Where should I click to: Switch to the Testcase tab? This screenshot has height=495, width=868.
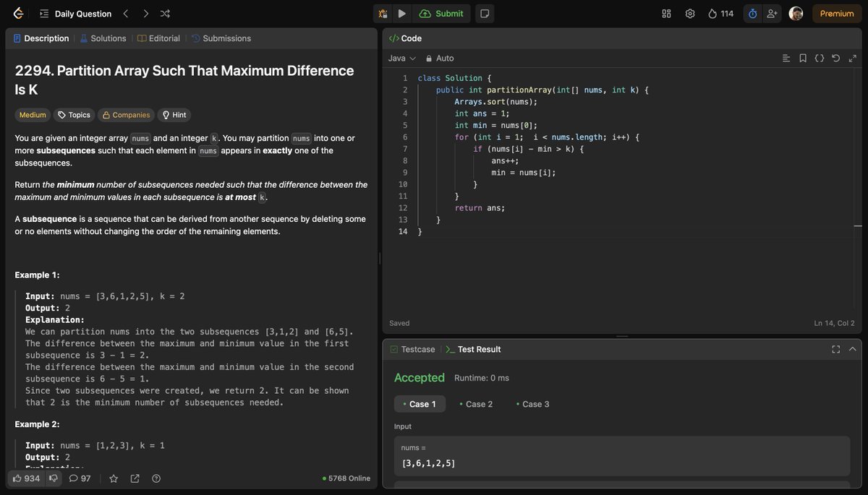(412, 349)
